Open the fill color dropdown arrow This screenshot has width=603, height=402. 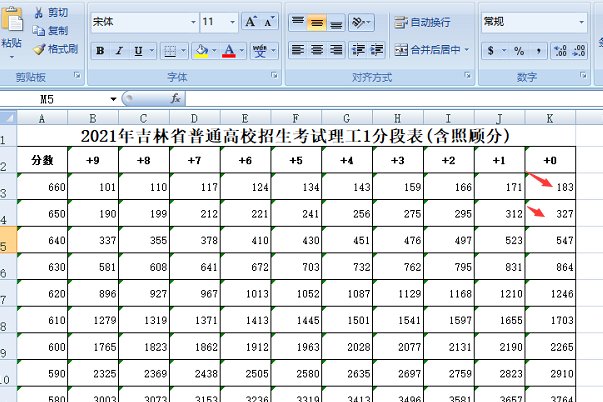(214, 50)
